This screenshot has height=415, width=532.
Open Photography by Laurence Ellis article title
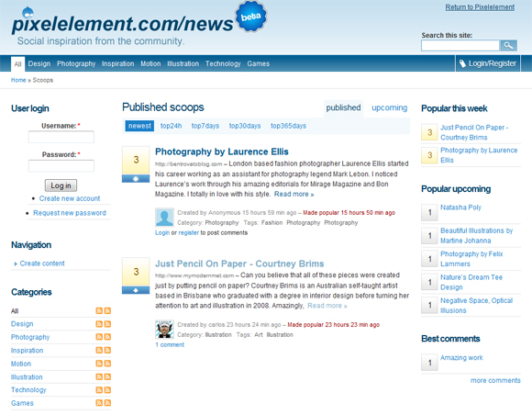[x=222, y=151]
